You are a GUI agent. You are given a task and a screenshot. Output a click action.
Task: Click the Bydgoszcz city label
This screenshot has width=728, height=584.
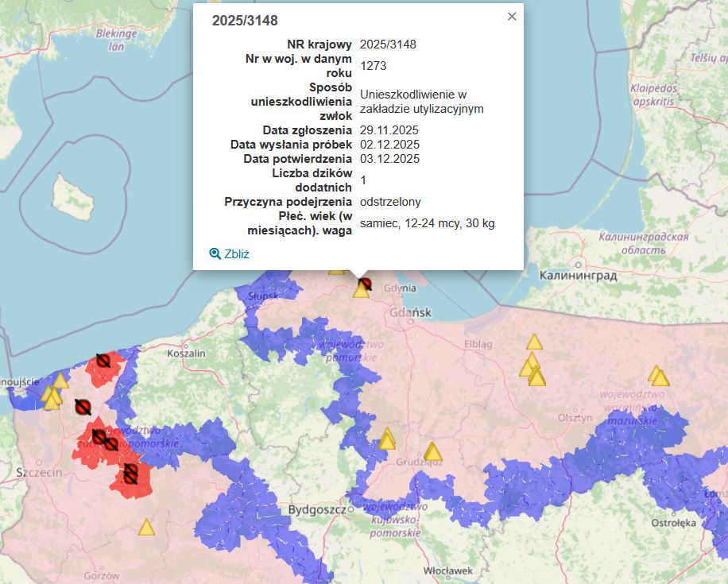(316, 509)
